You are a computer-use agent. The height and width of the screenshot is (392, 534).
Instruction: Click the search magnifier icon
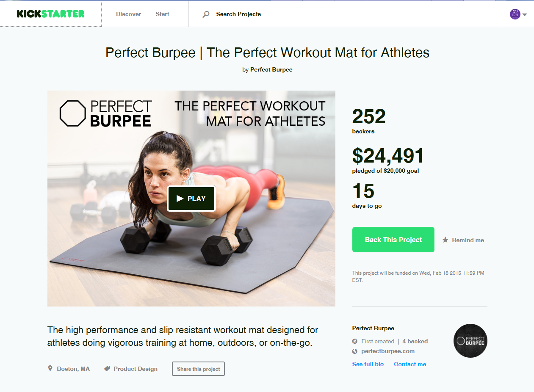coord(206,14)
